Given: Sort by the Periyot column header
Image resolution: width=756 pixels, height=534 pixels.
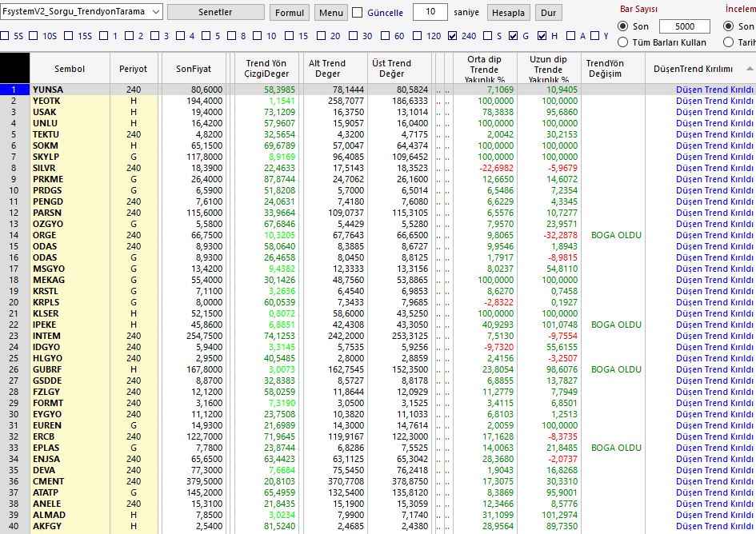Looking at the screenshot, I should (x=133, y=69).
